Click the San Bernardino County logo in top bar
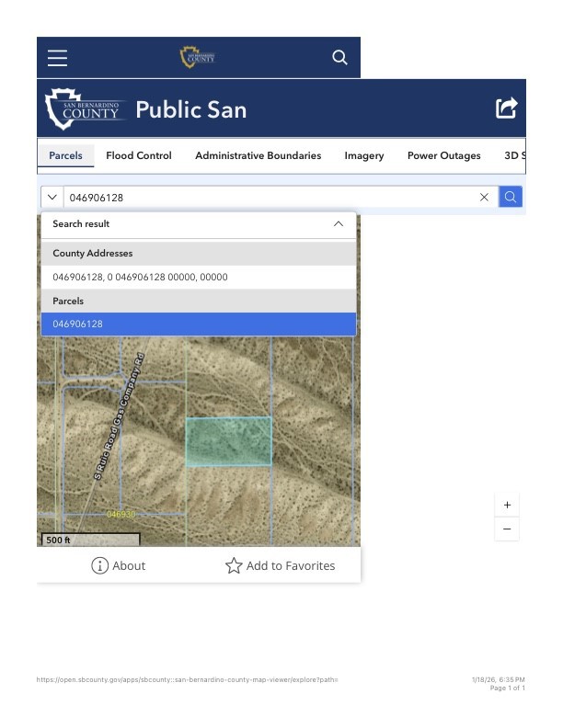 click(x=197, y=58)
